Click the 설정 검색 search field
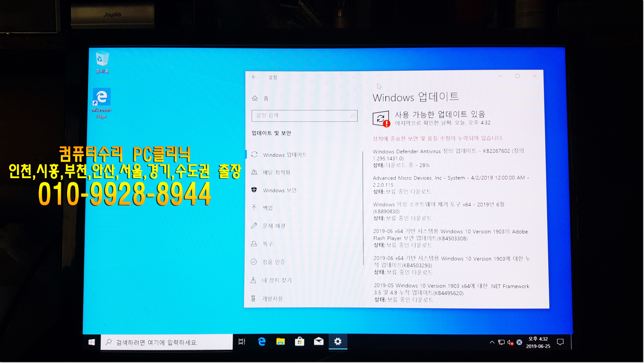This screenshot has height=363, width=644. click(304, 116)
